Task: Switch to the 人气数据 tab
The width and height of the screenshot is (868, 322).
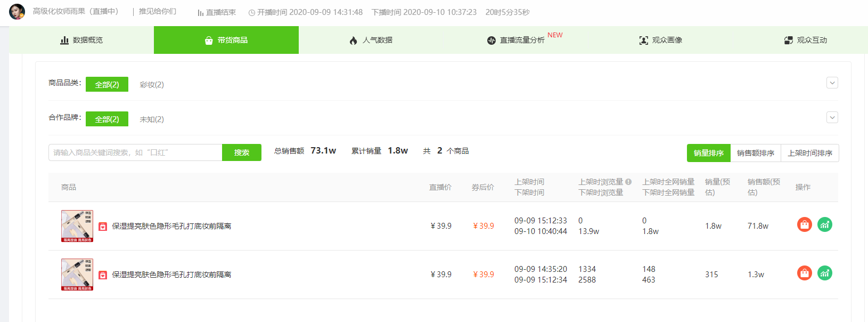Action: tap(371, 40)
